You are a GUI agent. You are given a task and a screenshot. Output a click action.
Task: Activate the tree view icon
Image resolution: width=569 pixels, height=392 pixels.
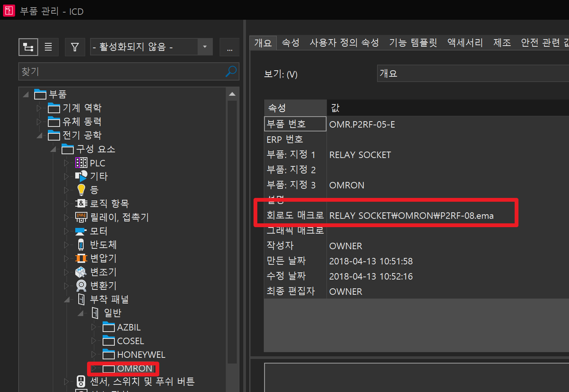coord(28,47)
